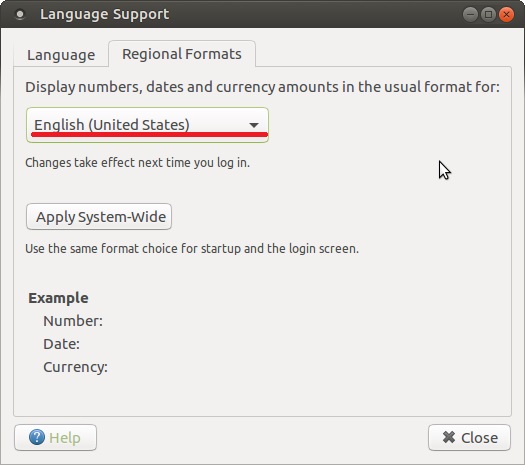525x465 pixels.
Task: Click the 'Display numbers, dates and currency' description
Action: [262, 87]
